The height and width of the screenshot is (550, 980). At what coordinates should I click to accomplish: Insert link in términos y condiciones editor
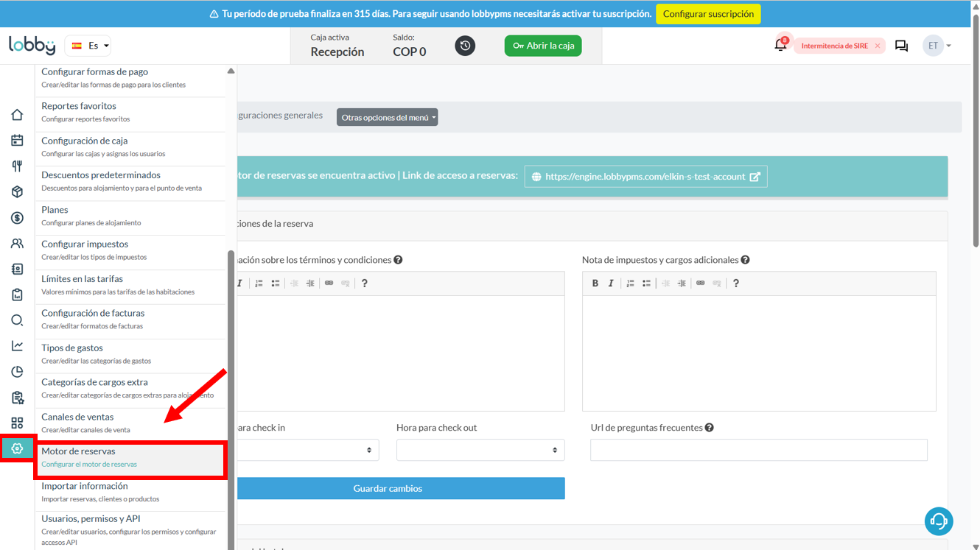coord(329,283)
